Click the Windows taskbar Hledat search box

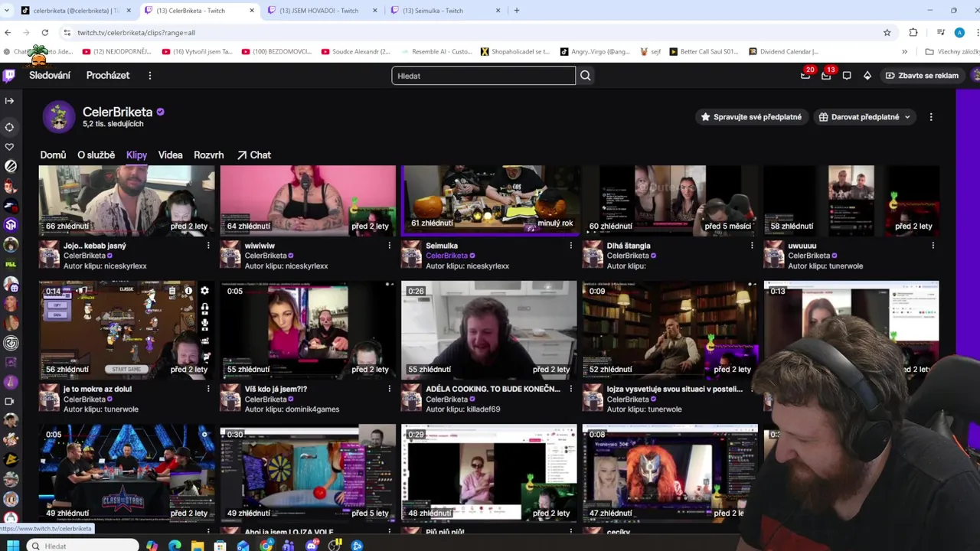(x=83, y=546)
